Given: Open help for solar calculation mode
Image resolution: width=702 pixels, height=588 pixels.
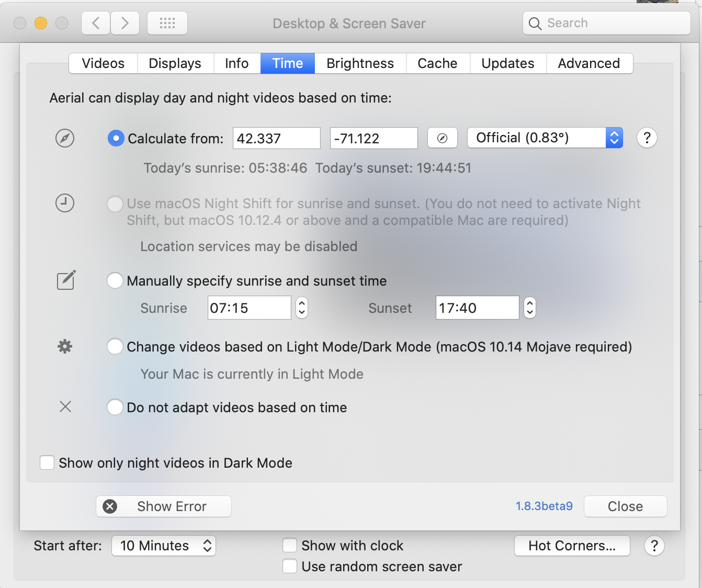Looking at the screenshot, I should tap(647, 138).
